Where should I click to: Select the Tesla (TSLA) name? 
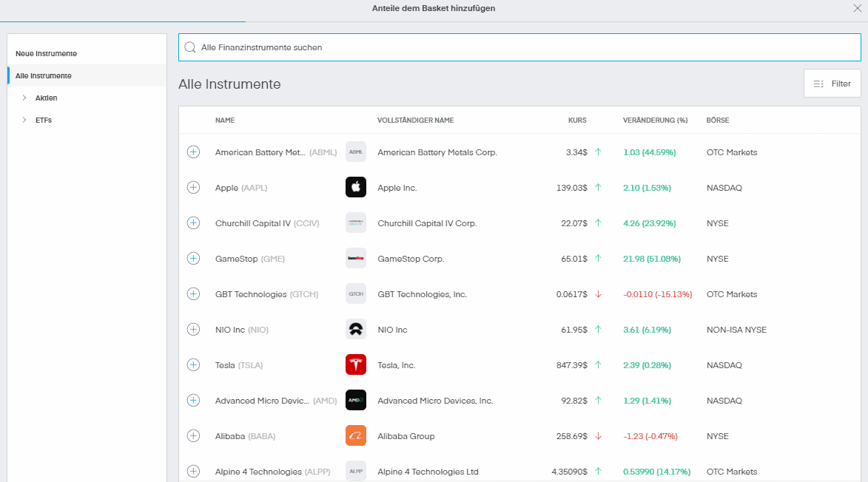click(x=239, y=365)
